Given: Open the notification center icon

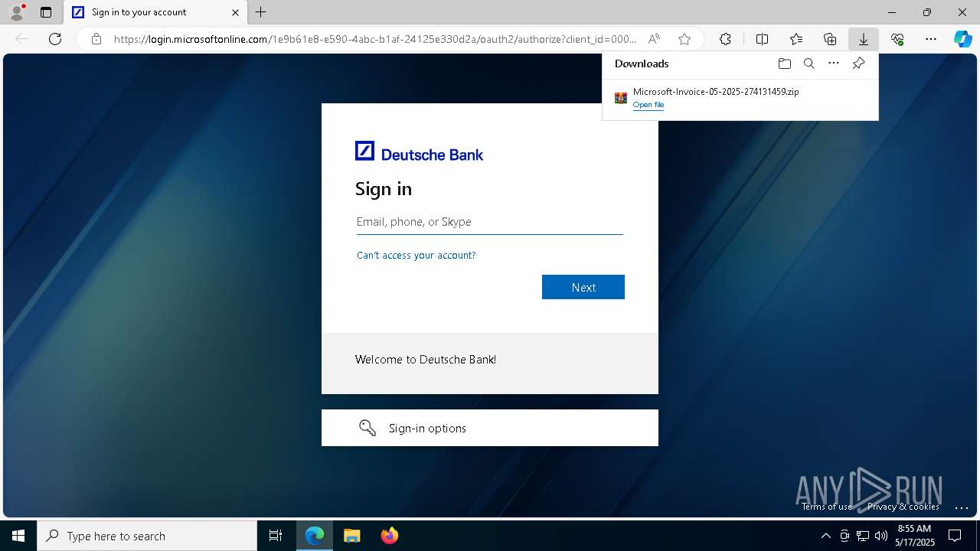Looking at the screenshot, I should click(x=955, y=536).
